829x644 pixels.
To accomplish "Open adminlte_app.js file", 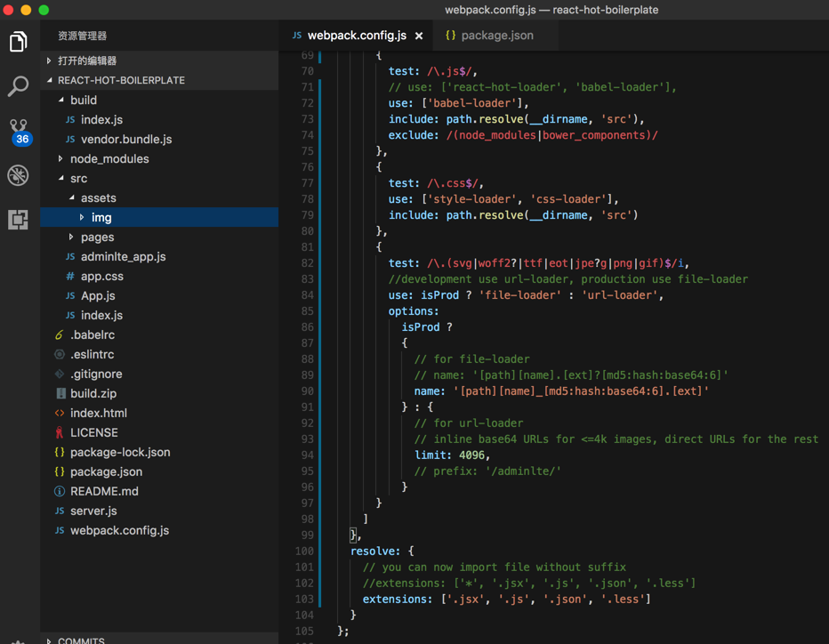I will [x=123, y=257].
